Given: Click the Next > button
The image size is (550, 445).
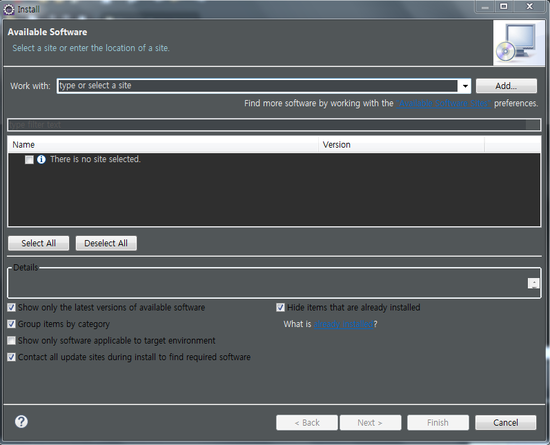Looking at the screenshot, I should [370, 423].
